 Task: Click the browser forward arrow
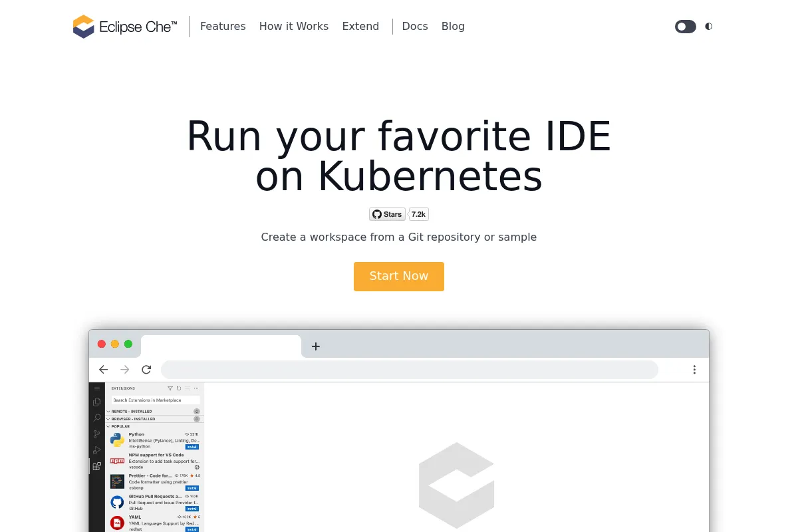pos(125,370)
